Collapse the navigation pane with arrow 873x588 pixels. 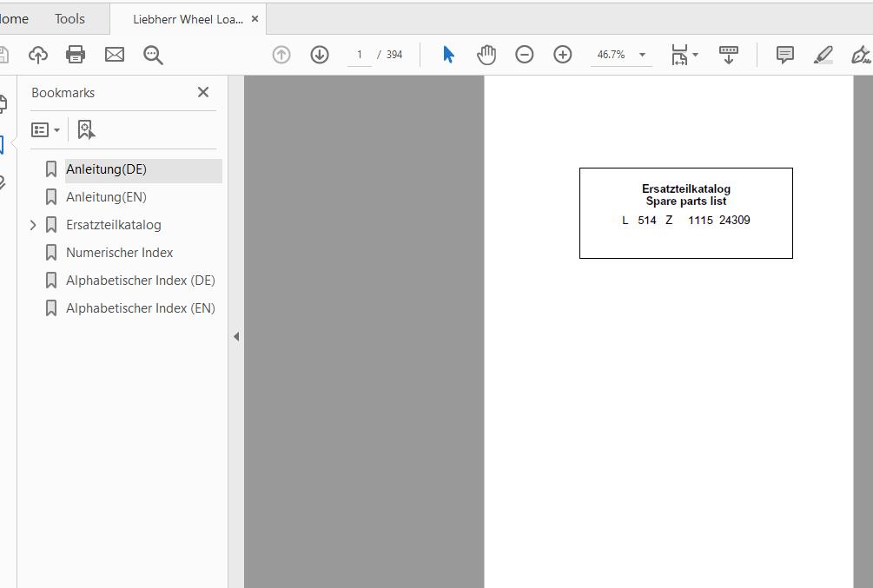pos(236,336)
